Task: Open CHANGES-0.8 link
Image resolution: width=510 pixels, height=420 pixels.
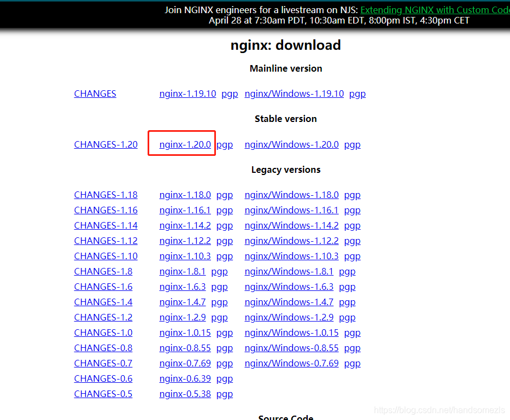Action: [103, 348]
